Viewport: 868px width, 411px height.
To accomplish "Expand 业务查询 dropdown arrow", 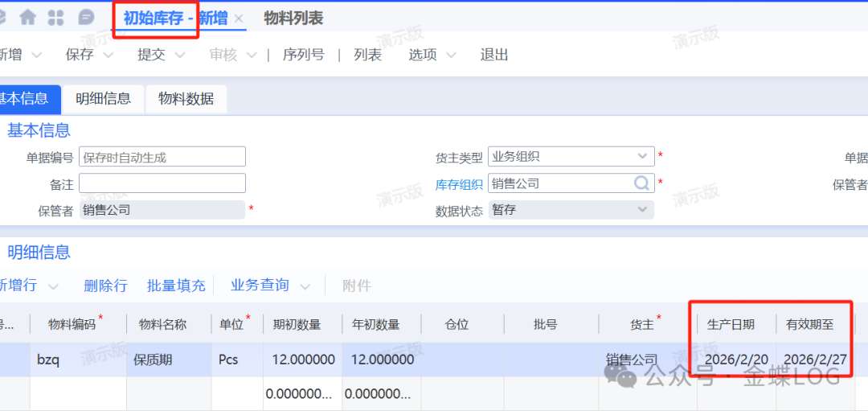I will coord(305,286).
